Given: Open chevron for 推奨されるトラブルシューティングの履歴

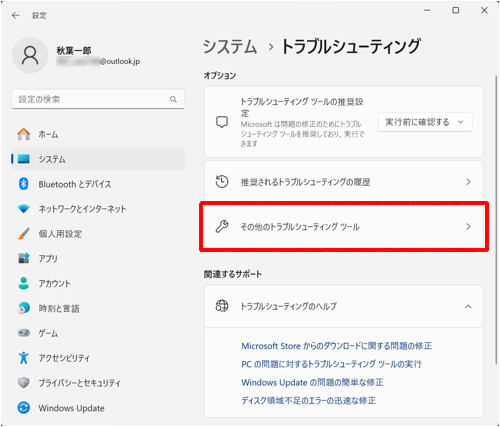Looking at the screenshot, I should [468, 182].
